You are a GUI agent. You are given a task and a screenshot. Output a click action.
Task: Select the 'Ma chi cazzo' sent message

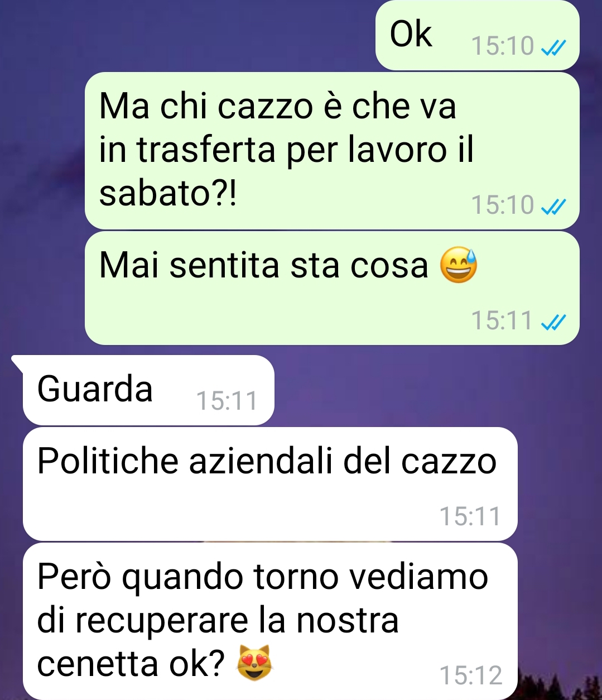332,151
